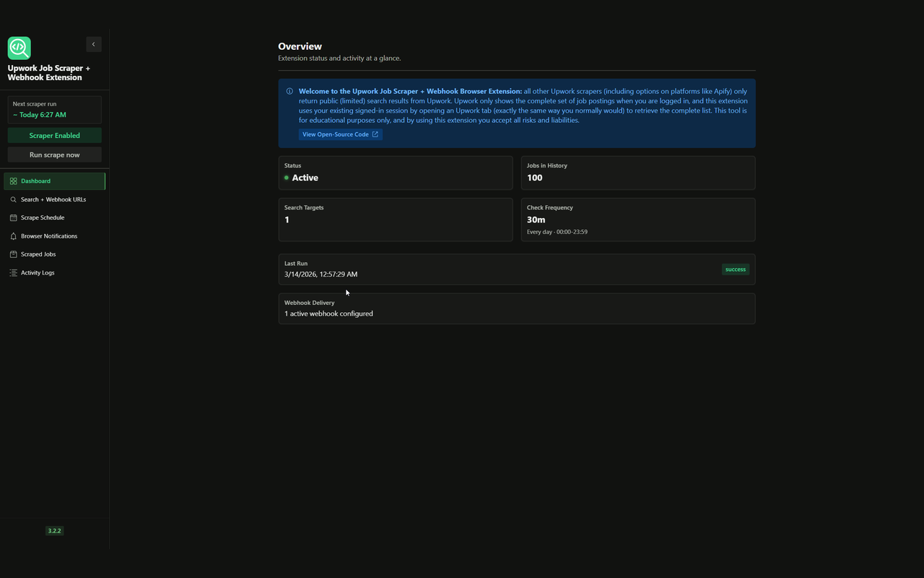The height and width of the screenshot is (578, 924).
Task: Open Search + Webhook URLs page
Action: tap(55, 199)
